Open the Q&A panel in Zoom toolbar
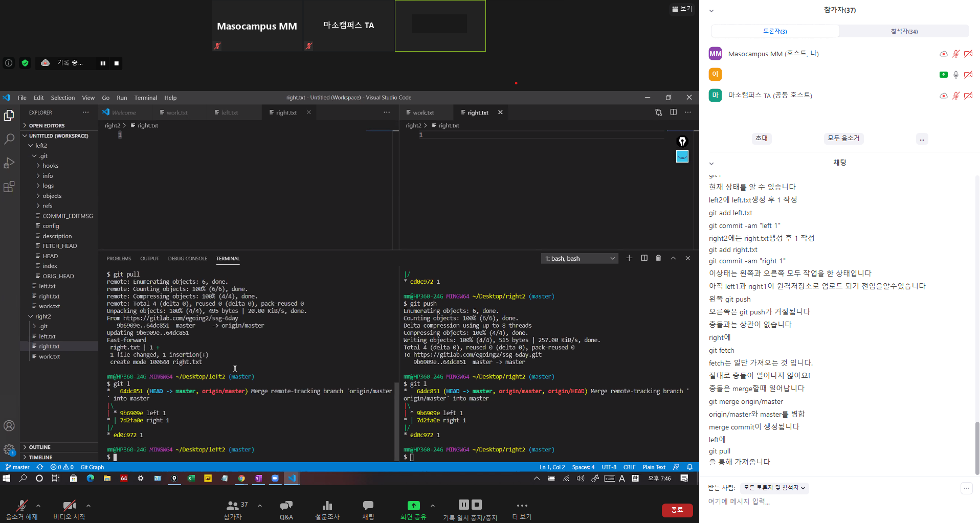The height and width of the screenshot is (523, 980). 286,509
